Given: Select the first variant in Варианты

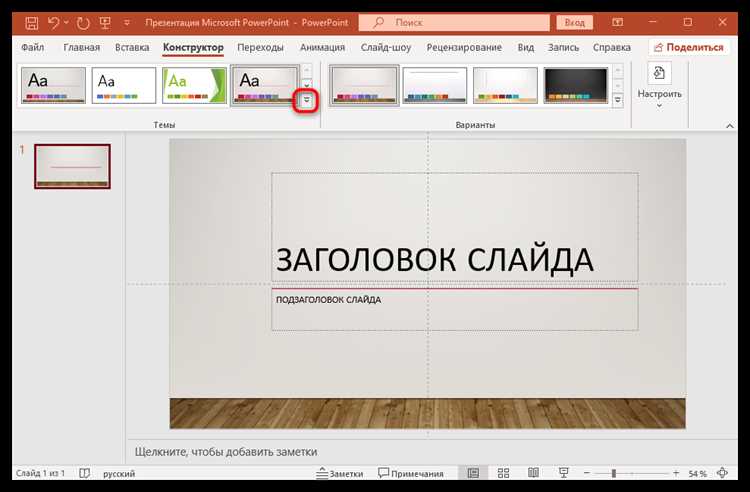Looking at the screenshot, I should (364, 85).
